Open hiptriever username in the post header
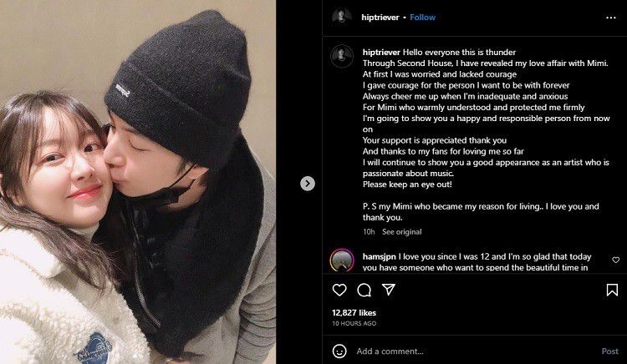The width and height of the screenshot is (627, 364). point(380,17)
